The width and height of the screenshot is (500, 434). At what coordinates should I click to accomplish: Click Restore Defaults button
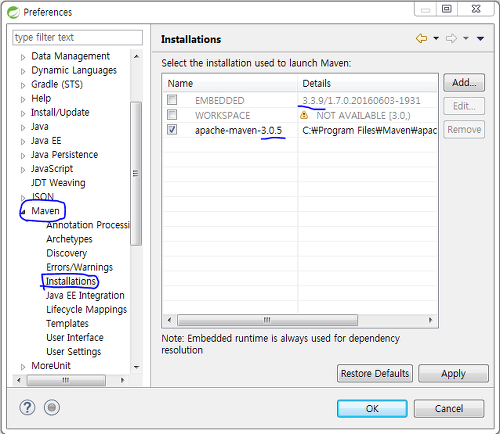(375, 373)
